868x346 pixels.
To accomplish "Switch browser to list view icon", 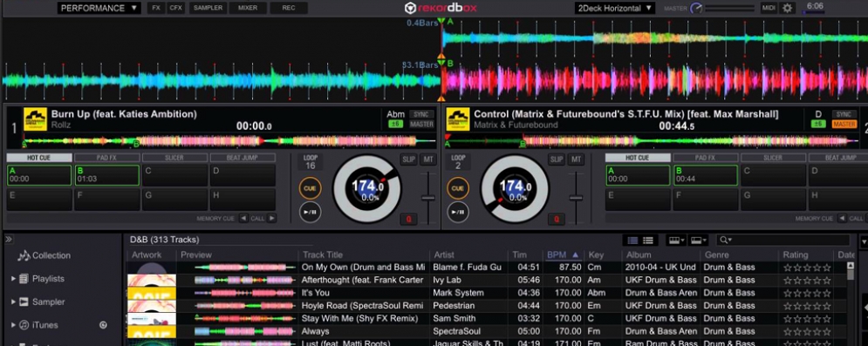I will coord(647,241).
